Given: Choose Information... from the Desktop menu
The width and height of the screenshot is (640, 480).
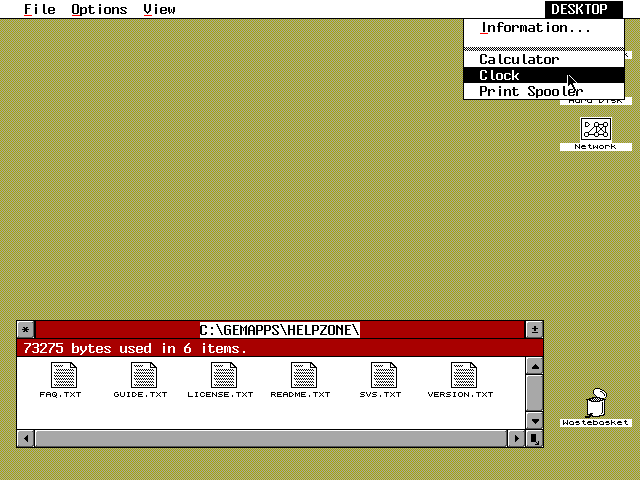Looking at the screenshot, I should point(544,28).
